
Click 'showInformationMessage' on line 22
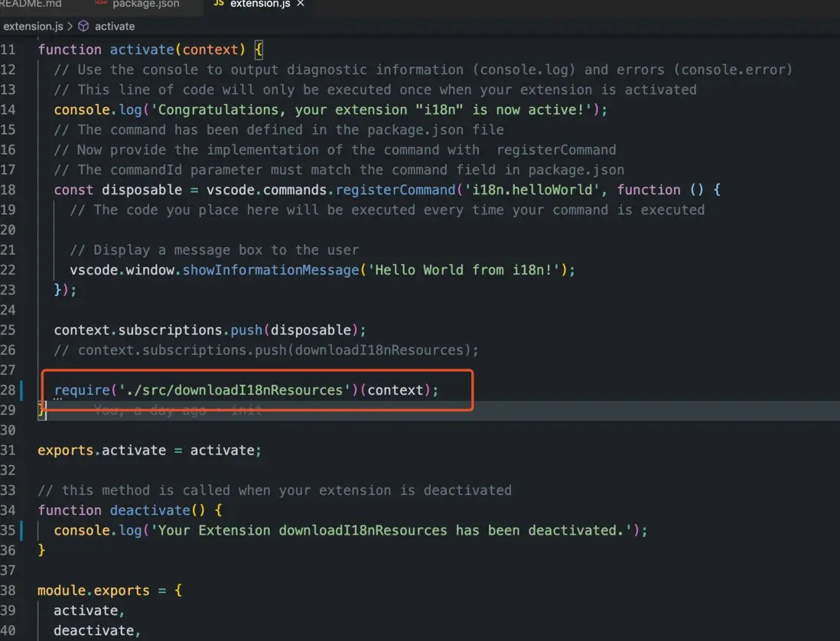click(x=271, y=270)
